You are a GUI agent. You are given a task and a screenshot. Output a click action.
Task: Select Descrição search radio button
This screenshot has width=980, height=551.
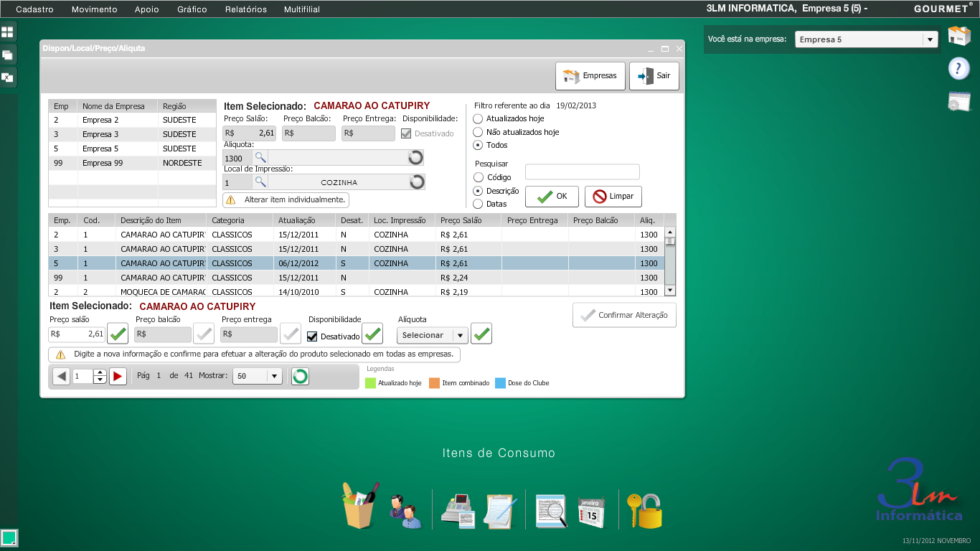click(479, 191)
